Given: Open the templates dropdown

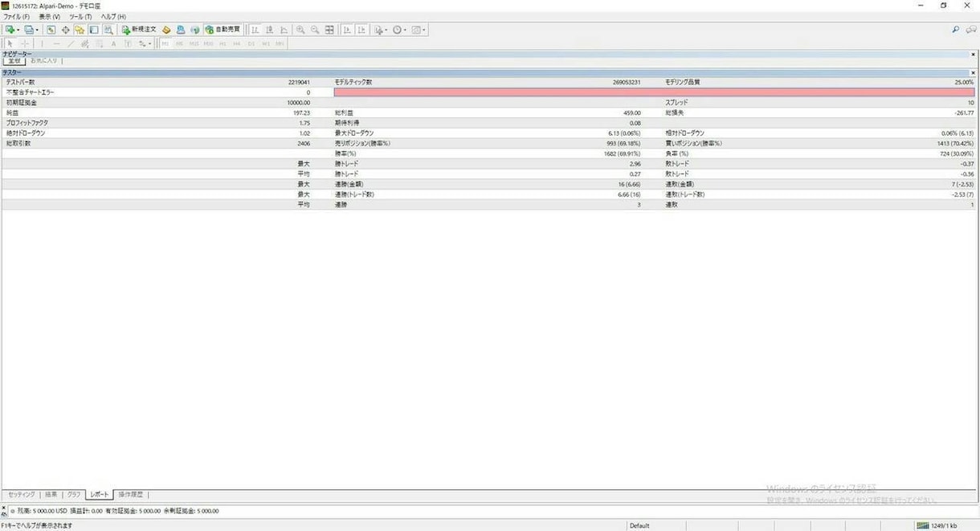Looking at the screenshot, I should (x=419, y=30).
